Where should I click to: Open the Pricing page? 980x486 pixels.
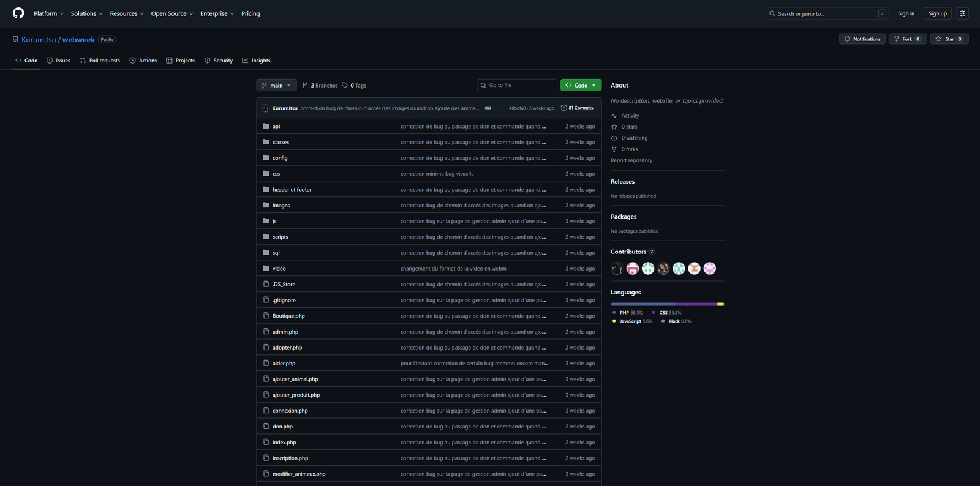[251, 13]
